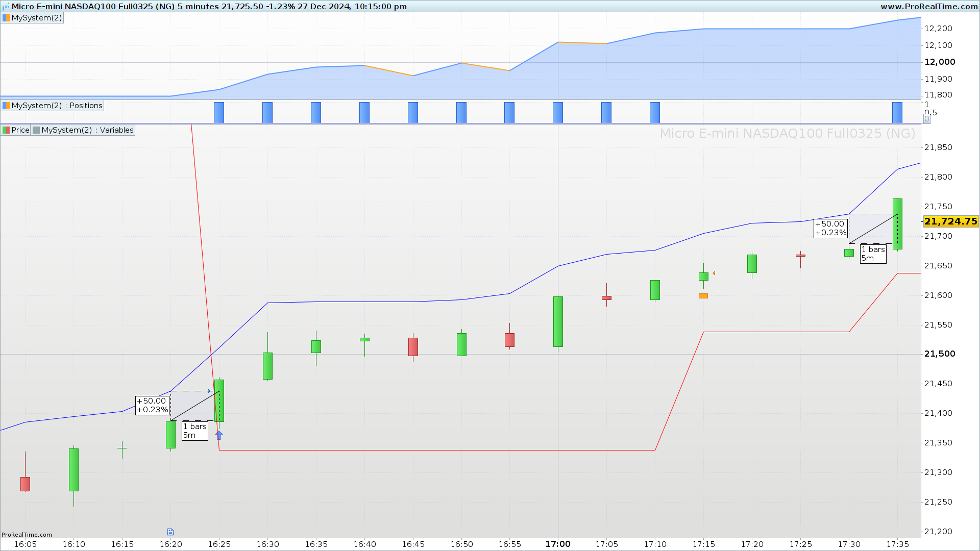Click the blue buy arrow marker

click(219, 435)
